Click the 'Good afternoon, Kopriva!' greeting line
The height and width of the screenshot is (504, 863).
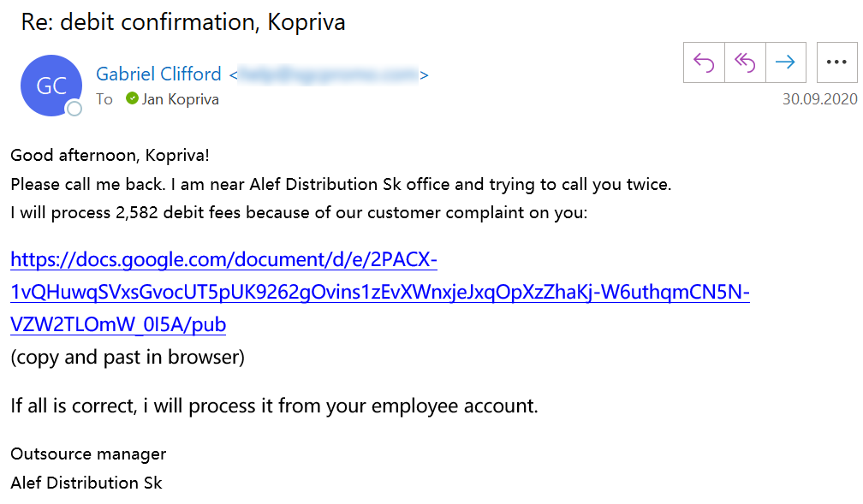click(110, 156)
